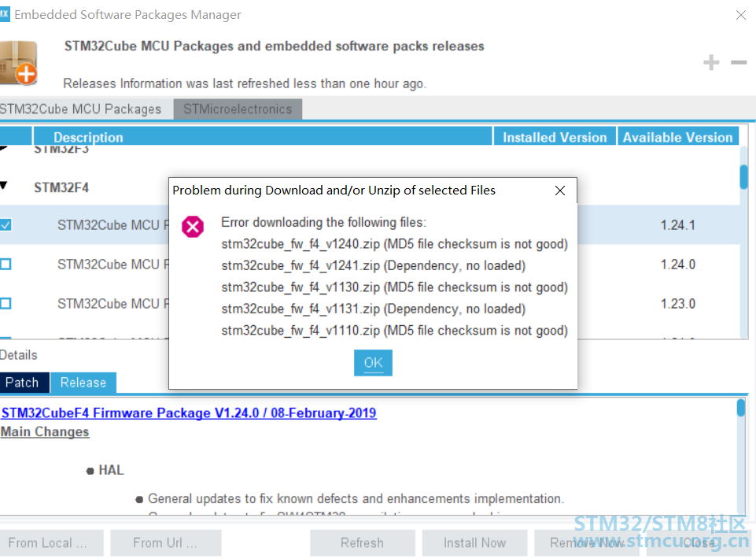The image size is (756, 559).
Task: Click the Refresh button
Action: 362,543
